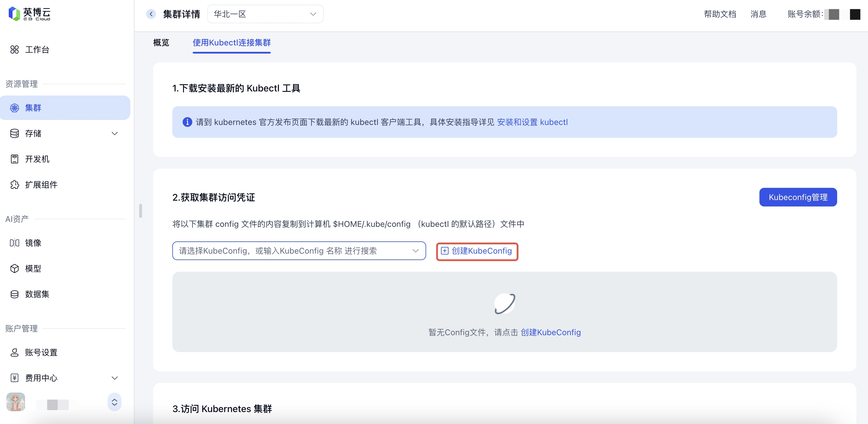Click the plus icon on 创建KubeConfig

(445, 251)
